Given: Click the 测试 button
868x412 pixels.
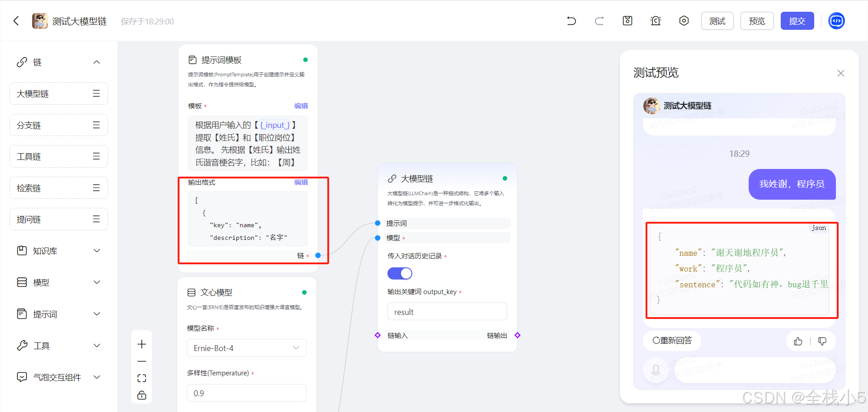Looking at the screenshot, I should point(717,21).
